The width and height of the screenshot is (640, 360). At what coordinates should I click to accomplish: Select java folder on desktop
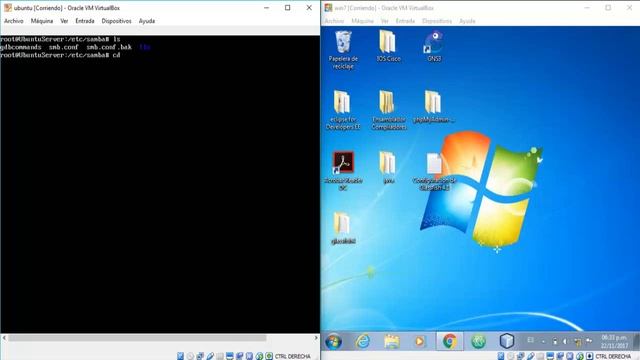tap(388, 167)
